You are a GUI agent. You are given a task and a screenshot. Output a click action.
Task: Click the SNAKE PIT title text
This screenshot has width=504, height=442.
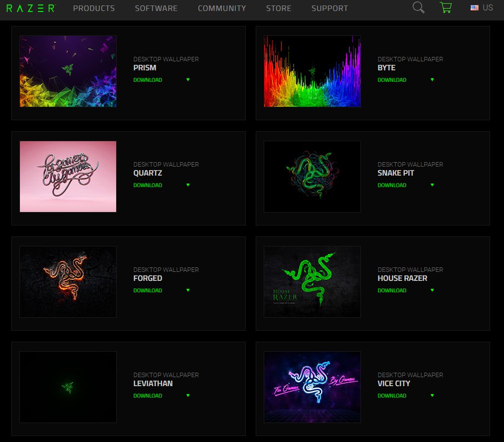(396, 173)
